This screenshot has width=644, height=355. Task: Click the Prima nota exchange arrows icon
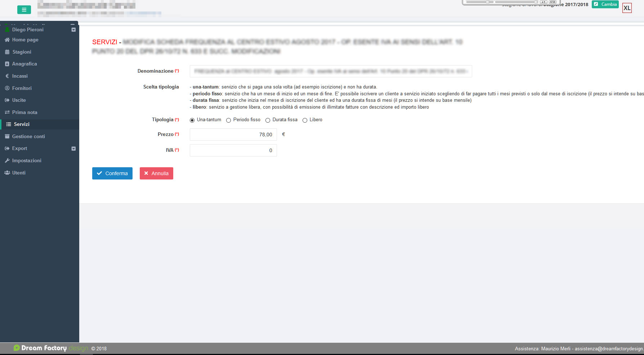pos(7,113)
